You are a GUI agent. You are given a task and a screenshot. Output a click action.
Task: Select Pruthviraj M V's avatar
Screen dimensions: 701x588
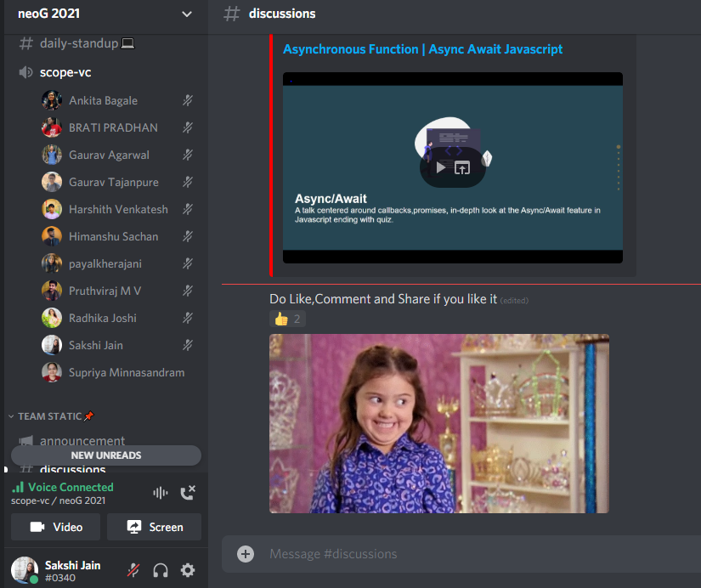click(52, 291)
